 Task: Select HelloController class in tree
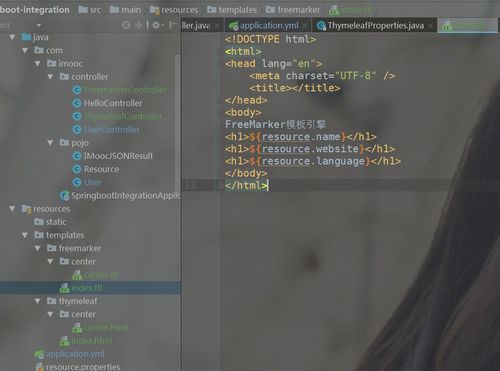(113, 103)
